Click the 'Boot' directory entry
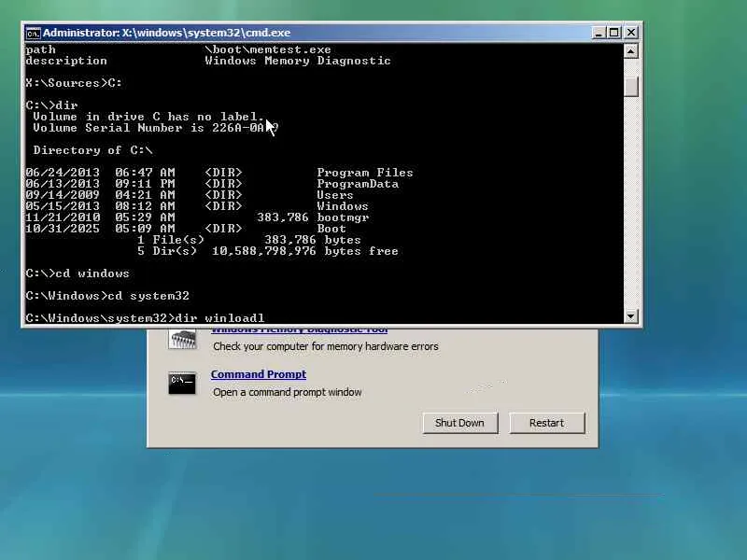The width and height of the screenshot is (747, 560). point(331,229)
